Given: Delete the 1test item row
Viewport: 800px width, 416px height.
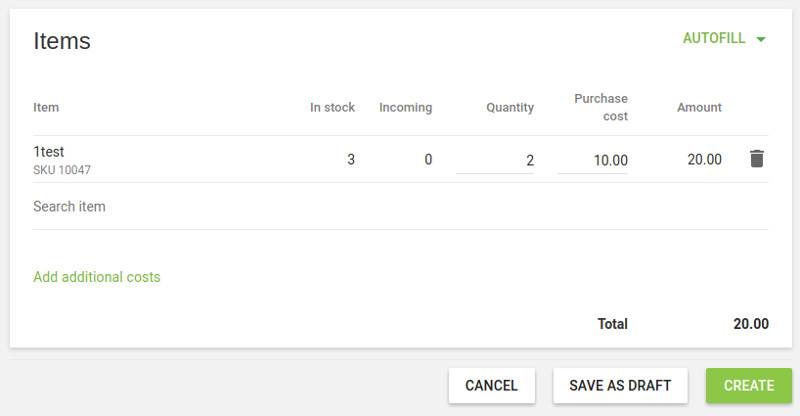Looking at the screenshot, I should click(x=757, y=159).
